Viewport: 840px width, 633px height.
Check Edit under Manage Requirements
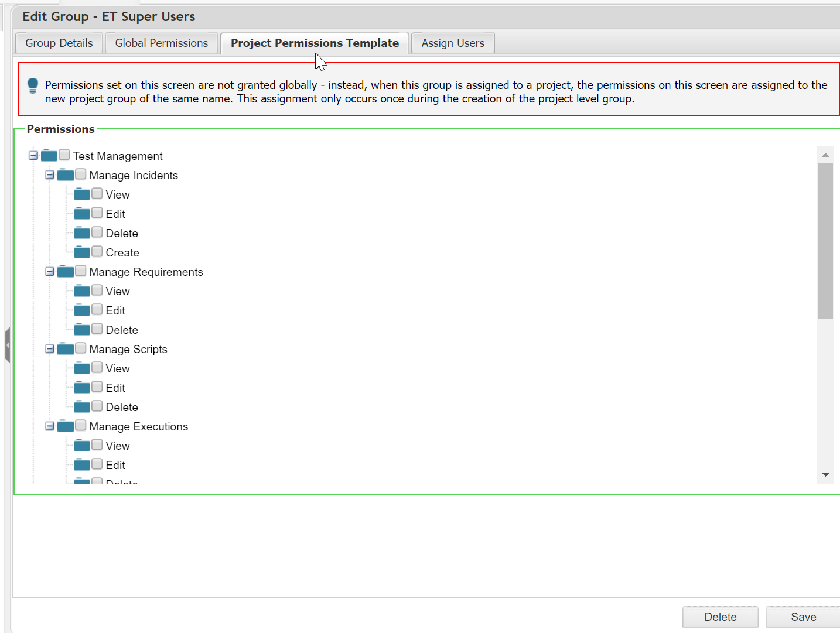pyautogui.click(x=97, y=310)
